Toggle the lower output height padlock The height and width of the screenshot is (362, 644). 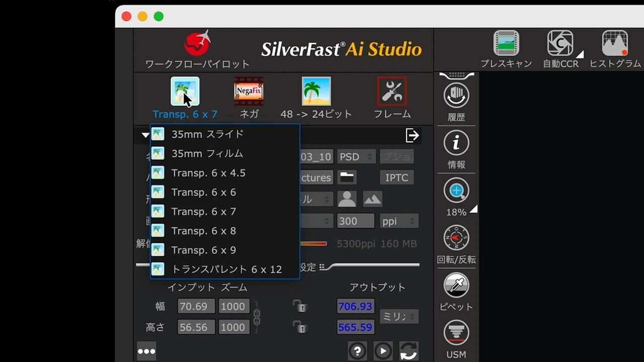(x=300, y=326)
